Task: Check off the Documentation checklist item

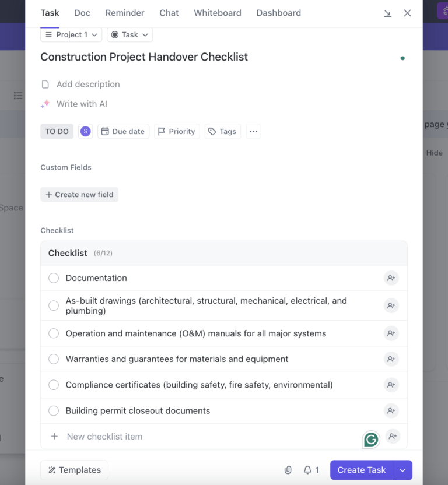Action: (x=54, y=278)
